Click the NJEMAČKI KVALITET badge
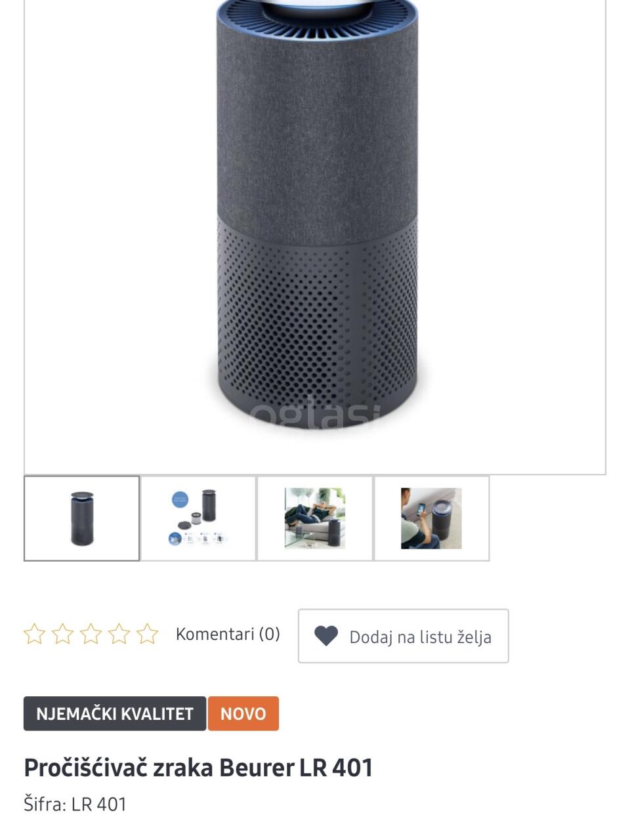This screenshot has width=630, height=840. tap(115, 713)
